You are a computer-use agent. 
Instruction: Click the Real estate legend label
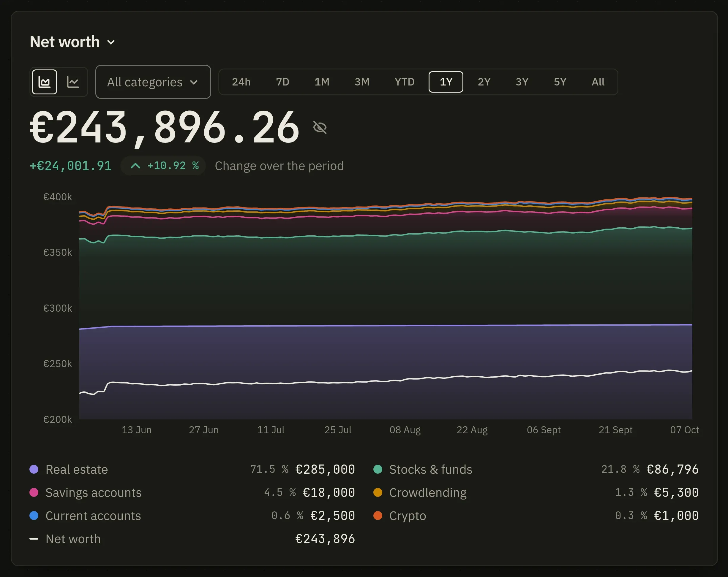pyautogui.click(x=77, y=470)
